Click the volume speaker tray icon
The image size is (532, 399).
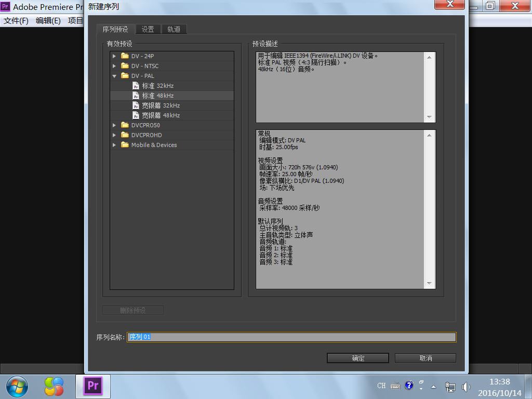[x=466, y=387]
